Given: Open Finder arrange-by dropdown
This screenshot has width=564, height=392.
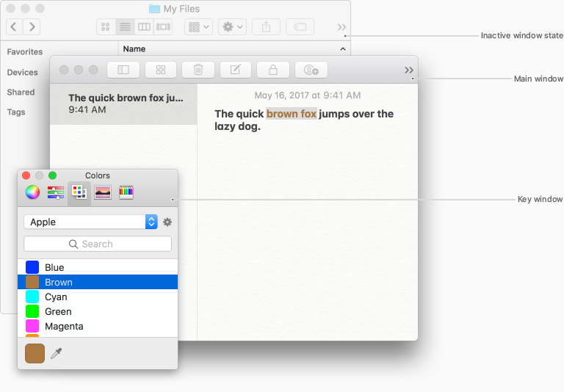Looking at the screenshot, I should pyautogui.click(x=198, y=27).
